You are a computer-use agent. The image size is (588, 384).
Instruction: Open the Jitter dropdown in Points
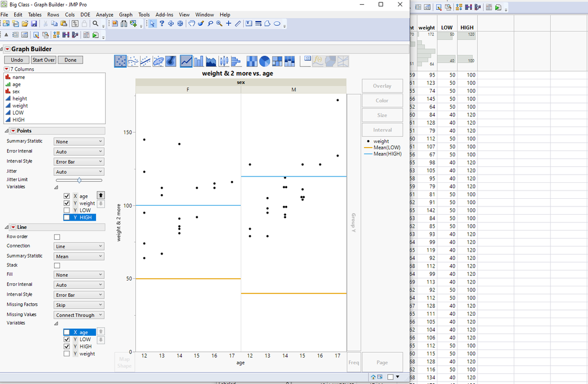coord(79,172)
